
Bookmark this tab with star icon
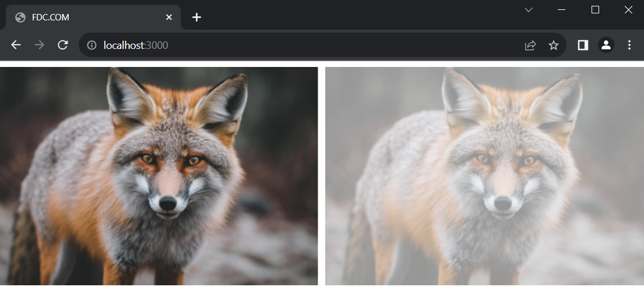(553, 45)
